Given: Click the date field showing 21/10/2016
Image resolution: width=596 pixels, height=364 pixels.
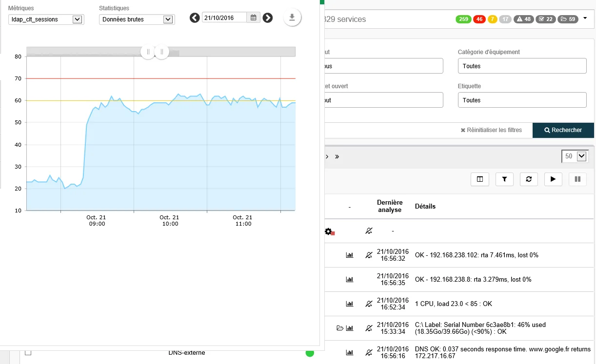Looking at the screenshot, I should (224, 18).
